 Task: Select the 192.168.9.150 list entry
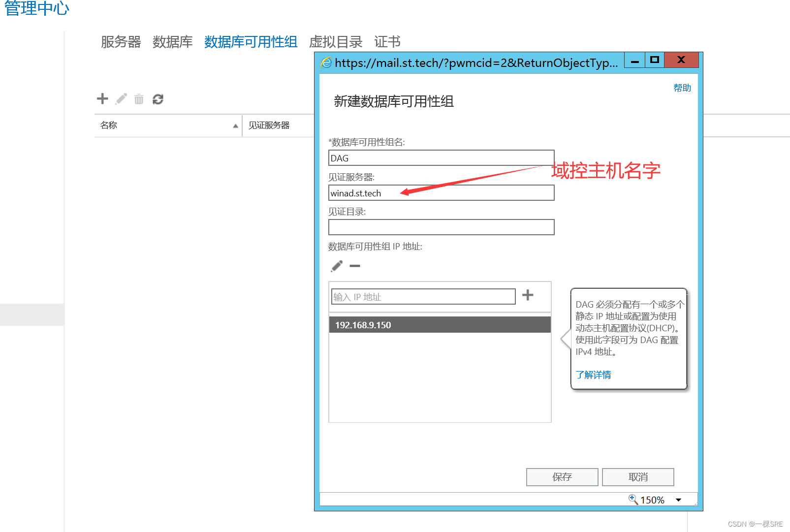point(440,325)
